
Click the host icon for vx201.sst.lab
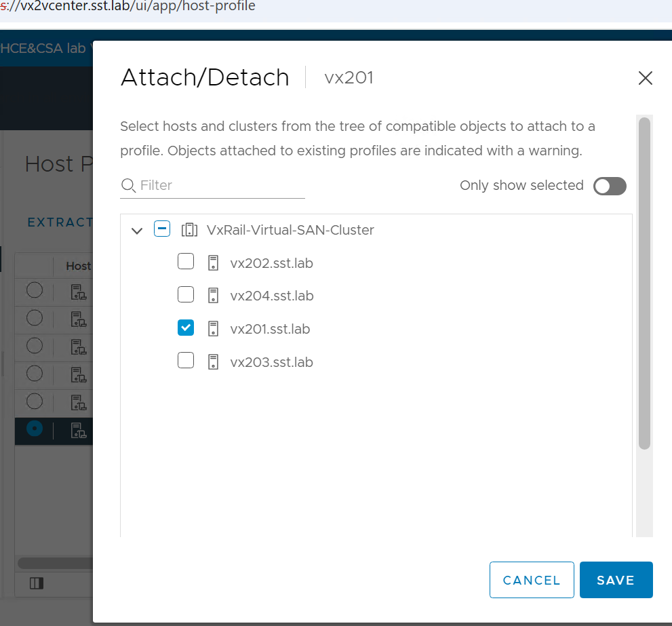213,329
